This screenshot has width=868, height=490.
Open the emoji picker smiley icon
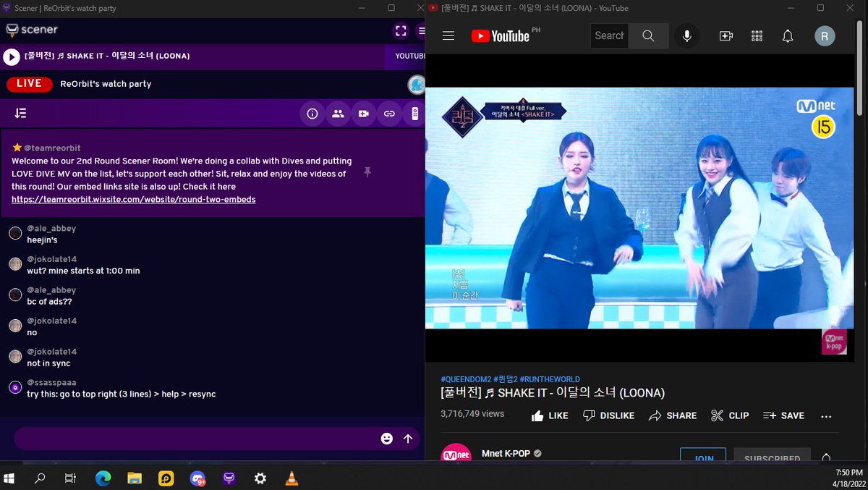click(387, 439)
